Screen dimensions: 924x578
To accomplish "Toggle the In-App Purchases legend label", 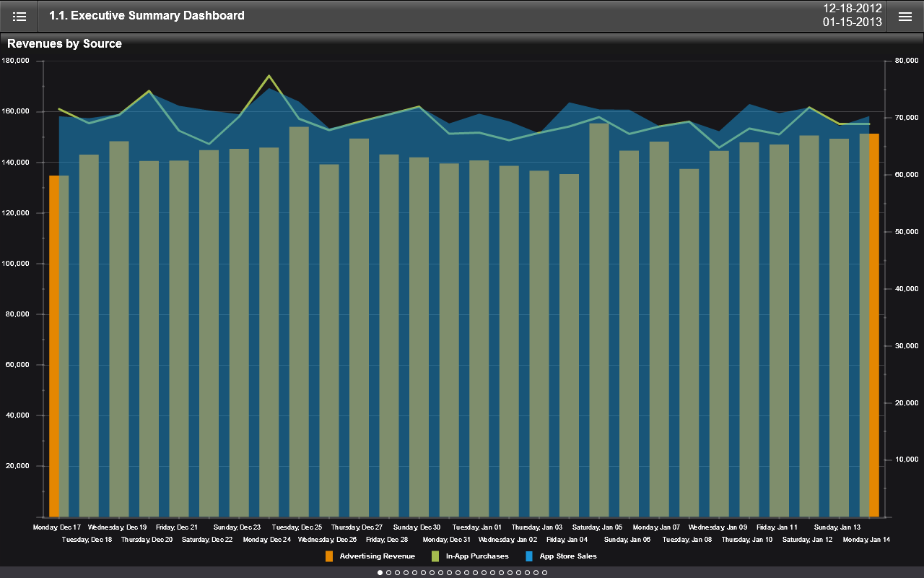I will (477, 556).
